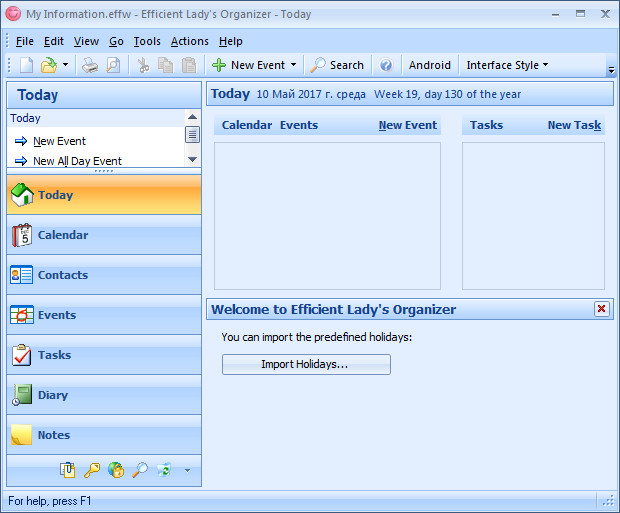Create a new file with the blank page icon
The width and height of the screenshot is (620, 513).
click(x=26, y=65)
